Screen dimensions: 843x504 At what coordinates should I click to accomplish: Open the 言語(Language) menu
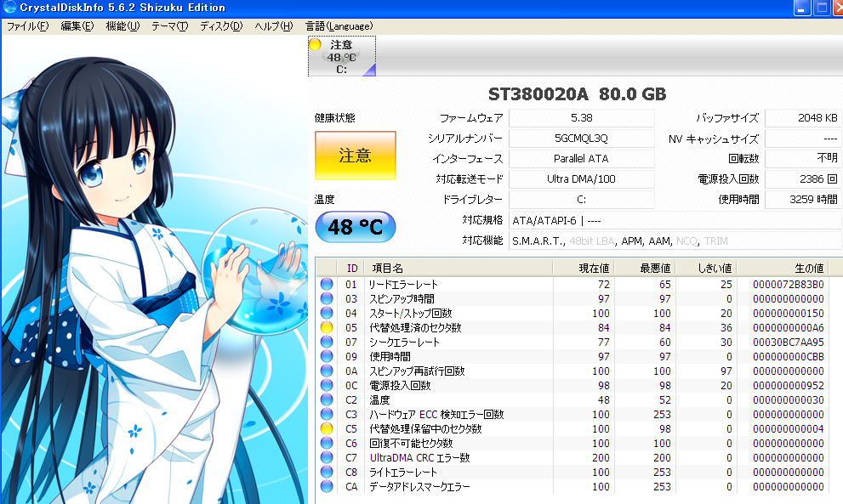click(339, 25)
